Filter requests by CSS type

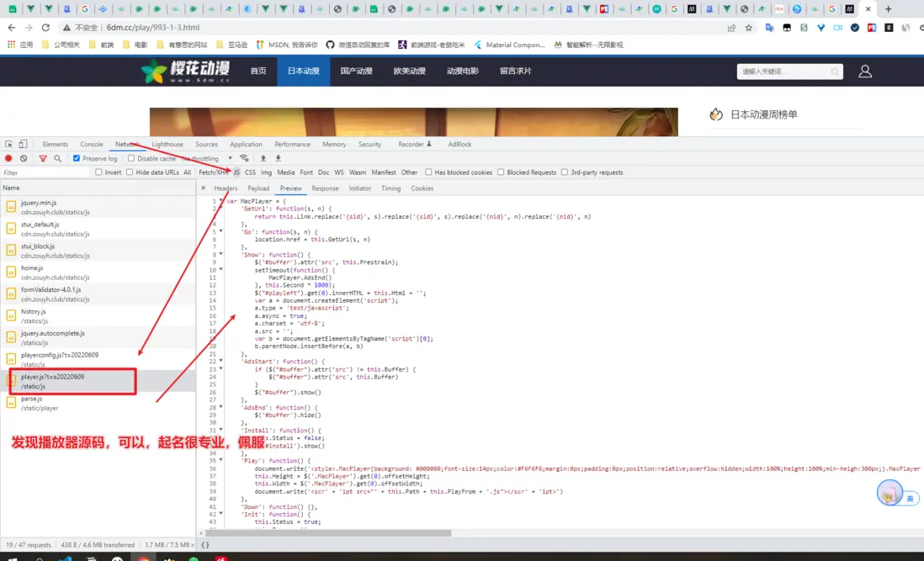tap(251, 172)
